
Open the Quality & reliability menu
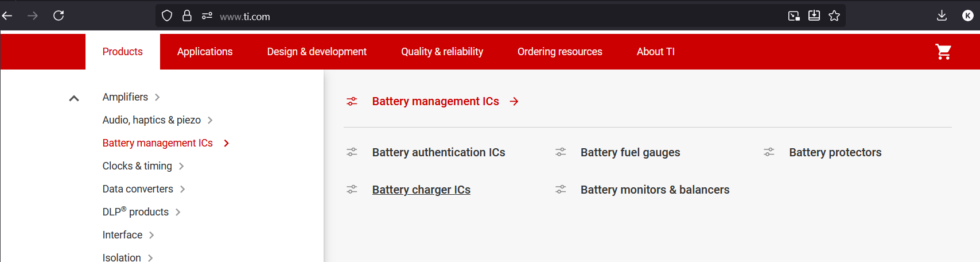click(442, 52)
